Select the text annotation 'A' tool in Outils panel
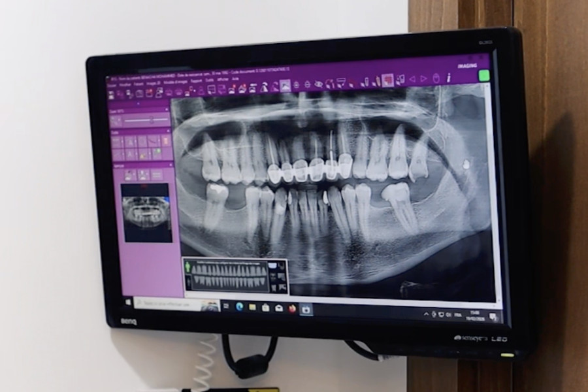Viewport: 588px width, 392px height. (x=131, y=142)
